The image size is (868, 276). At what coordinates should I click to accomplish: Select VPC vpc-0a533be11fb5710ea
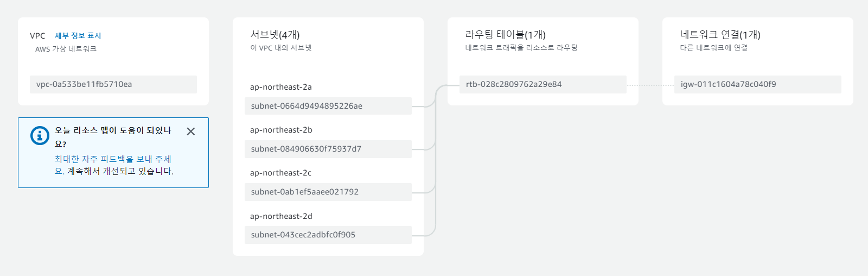(x=113, y=84)
